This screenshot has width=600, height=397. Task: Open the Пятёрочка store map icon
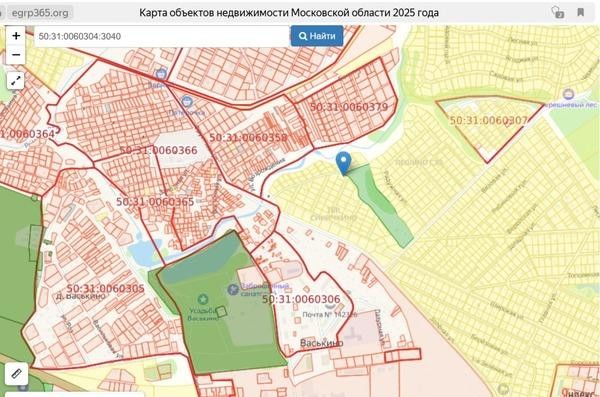[x=187, y=101]
